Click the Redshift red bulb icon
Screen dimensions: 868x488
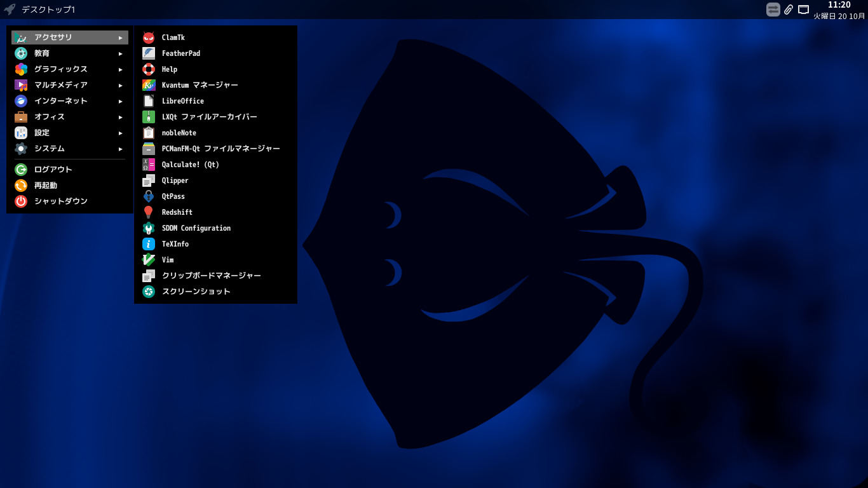(x=149, y=212)
